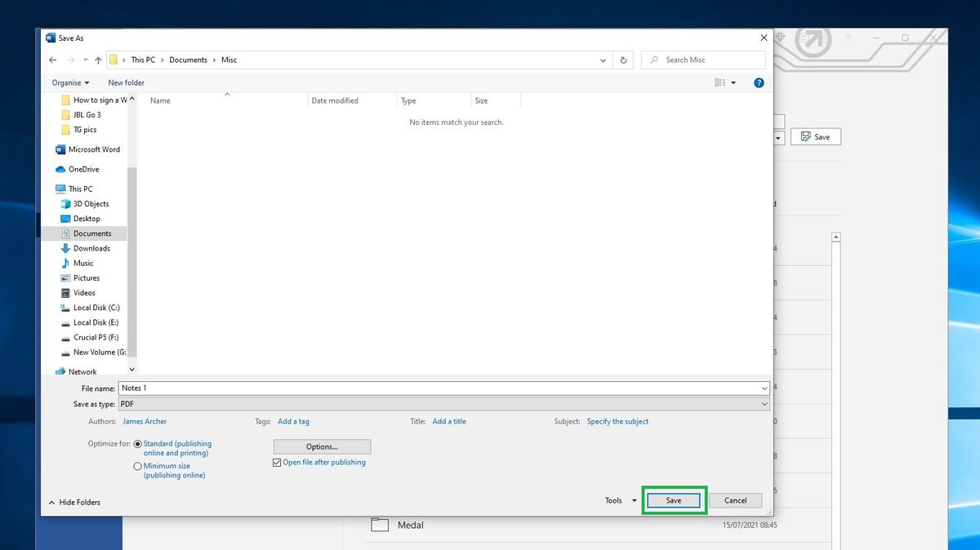The height and width of the screenshot is (550, 980).
Task: Expand the File name history dropdown
Action: point(764,388)
